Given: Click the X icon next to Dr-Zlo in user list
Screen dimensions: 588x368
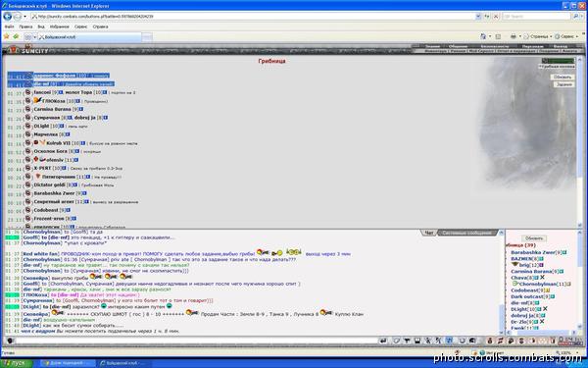Looking at the screenshot, I should pyautogui.click(x=542, y=322).
